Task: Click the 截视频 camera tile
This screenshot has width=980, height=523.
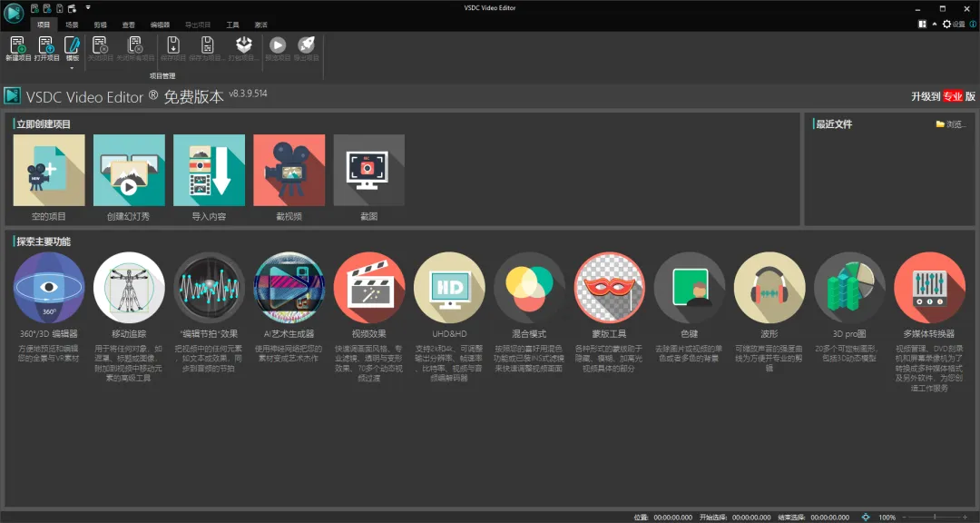Action: (289, 170)
